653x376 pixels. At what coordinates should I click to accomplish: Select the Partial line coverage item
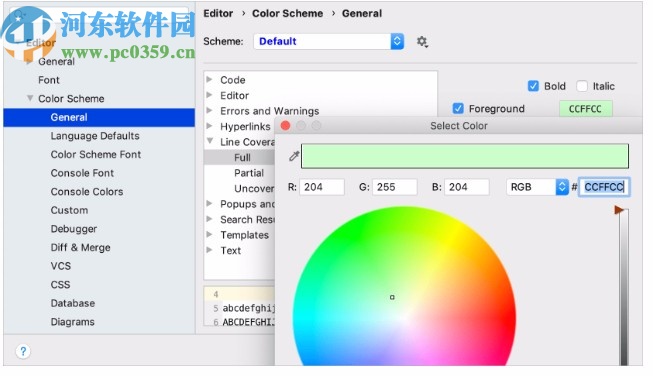point(249,173)
